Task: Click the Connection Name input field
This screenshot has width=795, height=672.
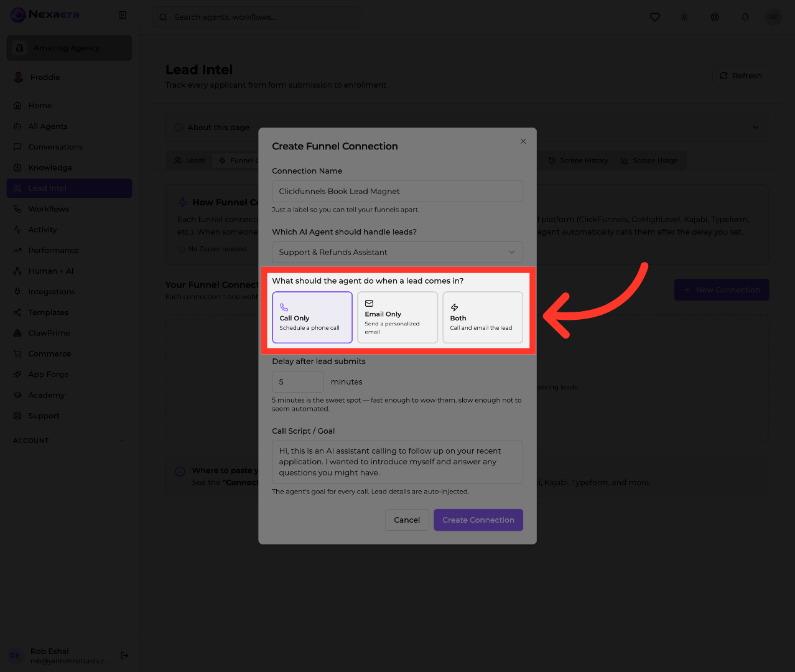Action: coord(397,191)
